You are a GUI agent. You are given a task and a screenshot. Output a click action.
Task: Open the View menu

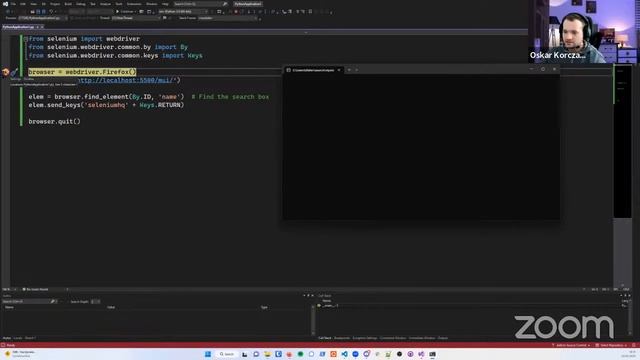coord(33,4)
